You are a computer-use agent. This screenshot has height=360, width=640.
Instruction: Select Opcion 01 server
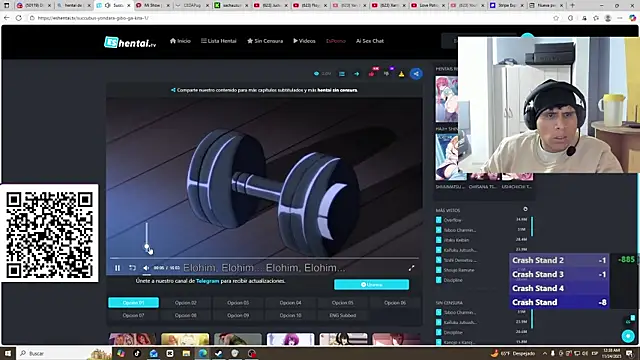[x=133, y=303]
